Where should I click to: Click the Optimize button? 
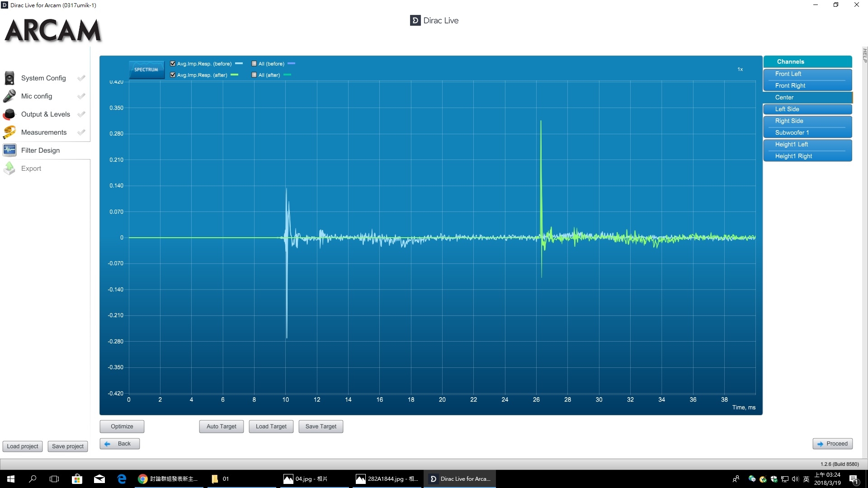122,427
